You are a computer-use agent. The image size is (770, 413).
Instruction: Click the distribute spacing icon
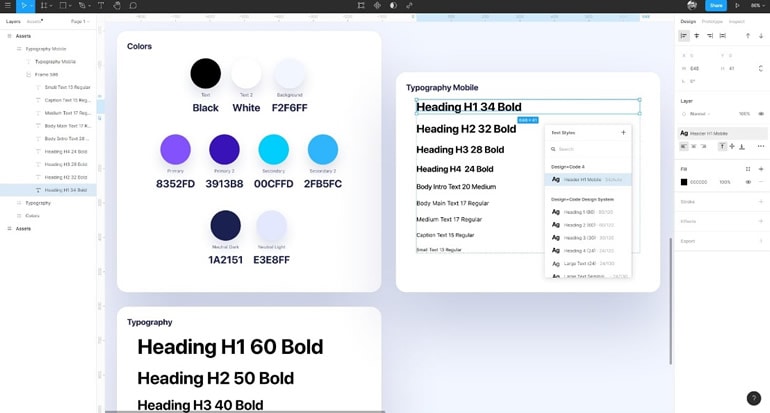tap(722, 36)
